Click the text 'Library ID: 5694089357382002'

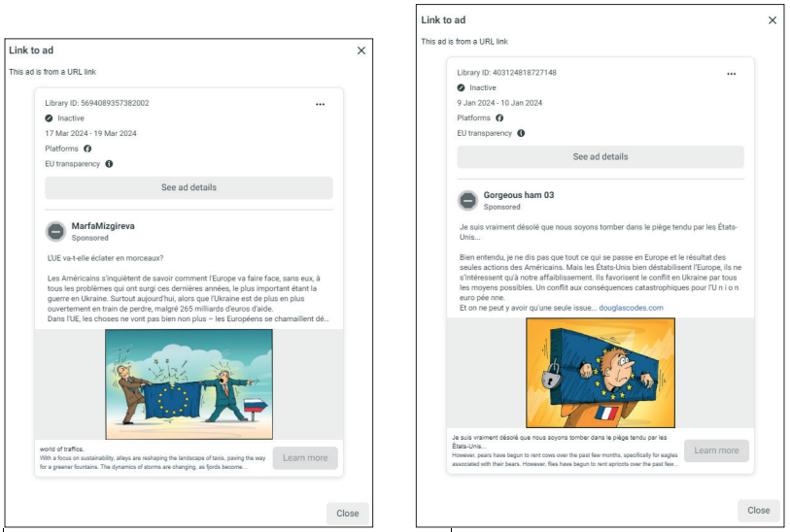(x=97, y=103)
